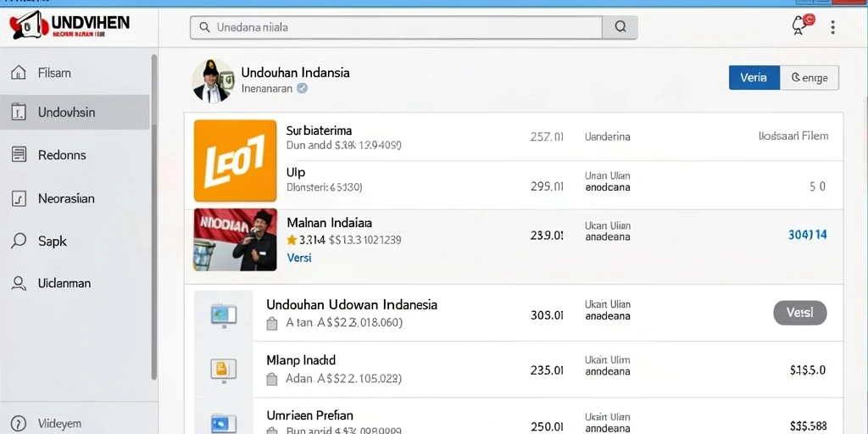Click the Undouhan Indansia profile avatar

213,81
